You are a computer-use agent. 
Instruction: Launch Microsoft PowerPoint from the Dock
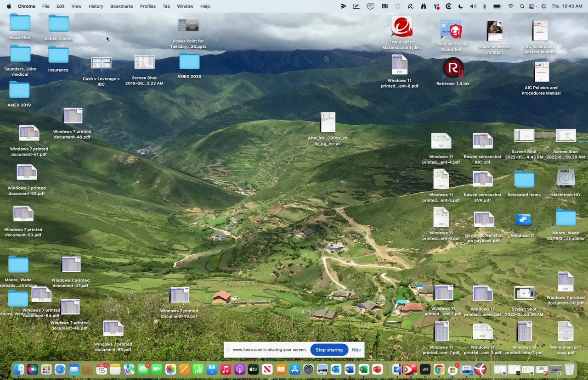point(377,369)
